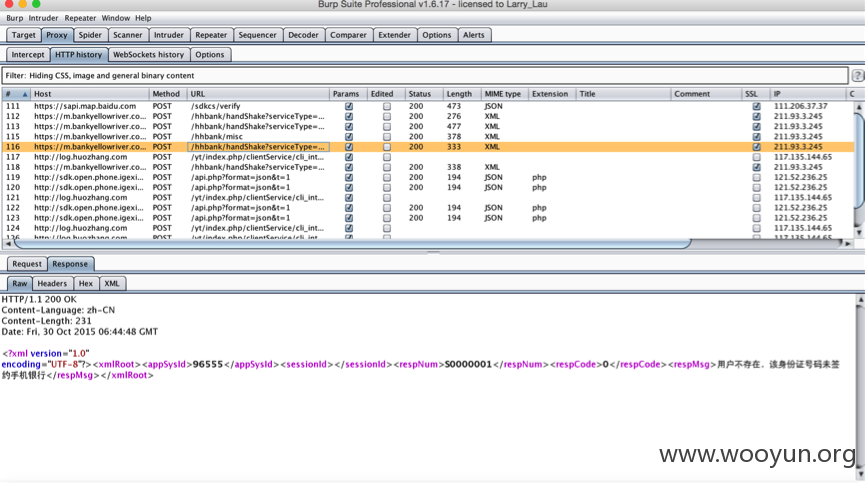This screenshot has width=865, height=483.
Task: Switch to the Spider tab
Action: click(90, 35)
